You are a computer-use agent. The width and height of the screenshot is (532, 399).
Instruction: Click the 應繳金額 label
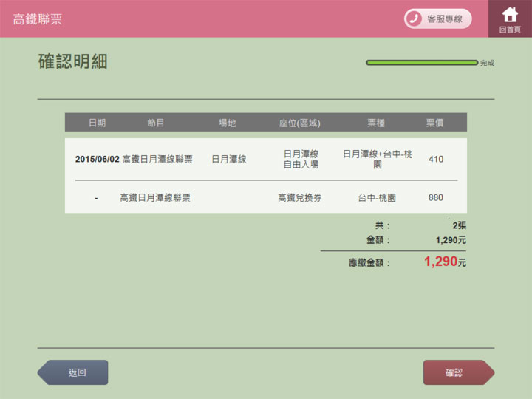click(x=369, y=262)
